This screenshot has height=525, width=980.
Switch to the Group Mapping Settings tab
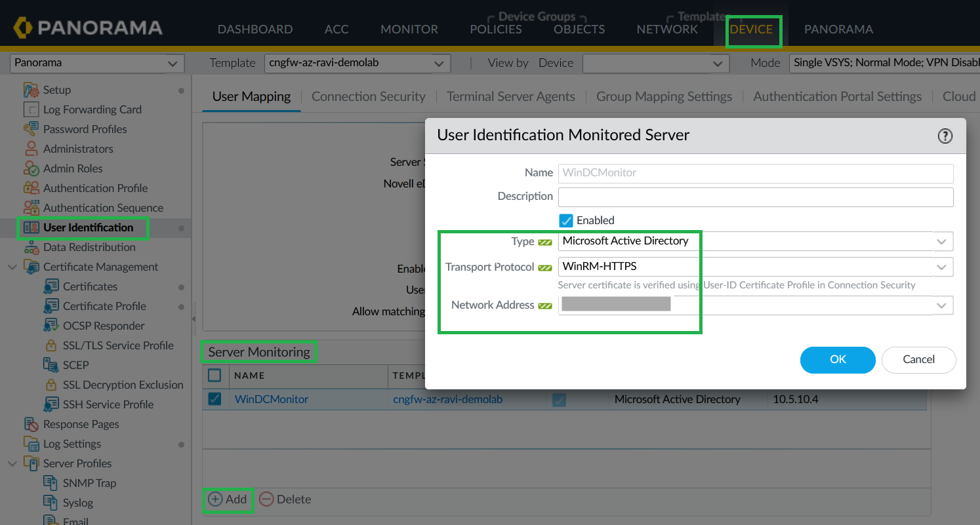point(664,96)
